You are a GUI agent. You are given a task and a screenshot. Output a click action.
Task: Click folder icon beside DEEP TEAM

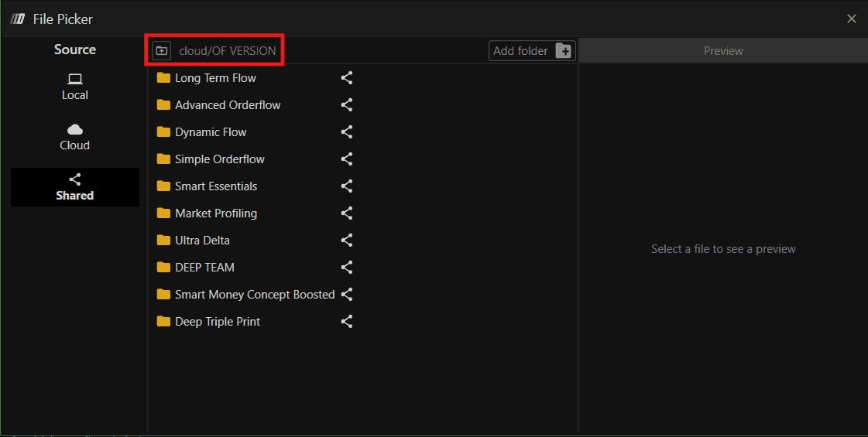point(163,267)
